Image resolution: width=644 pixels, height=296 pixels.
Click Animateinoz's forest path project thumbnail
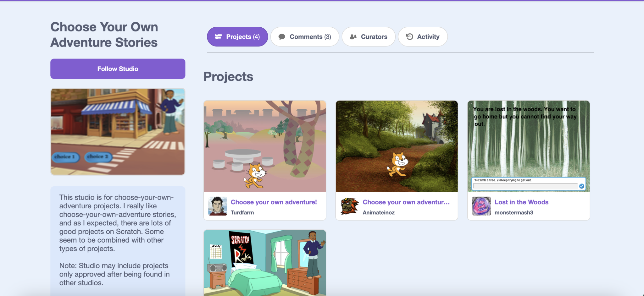pyautogui.click(x=397, y=146)
